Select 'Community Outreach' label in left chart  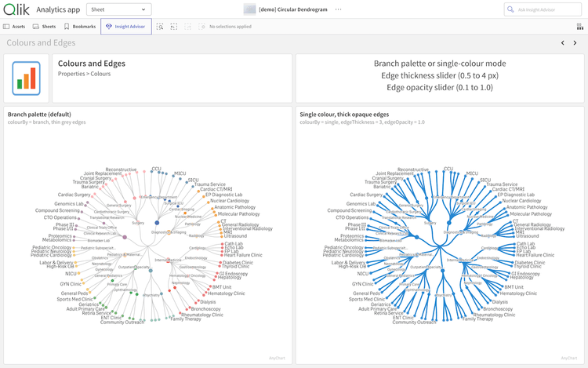point(122,322)
